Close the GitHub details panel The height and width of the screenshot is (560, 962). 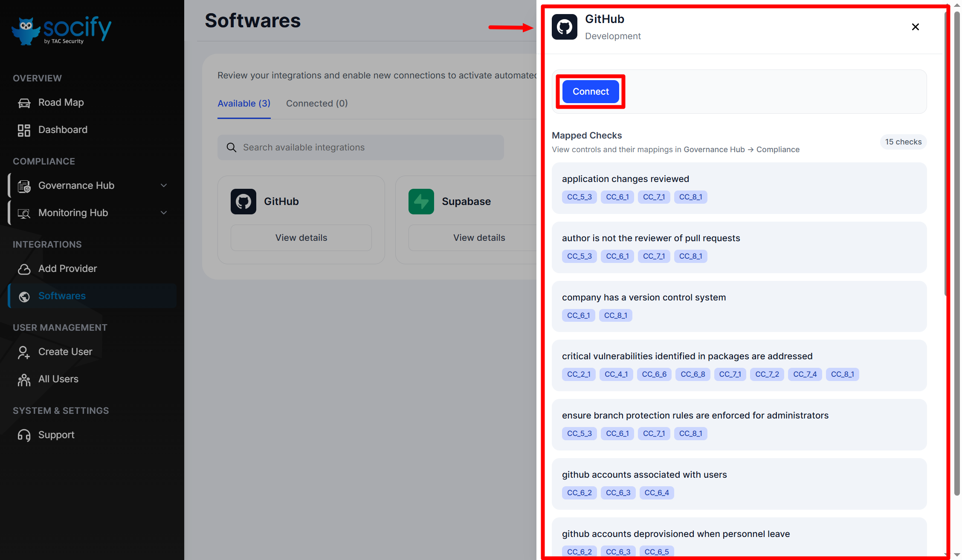click(915, 27)
